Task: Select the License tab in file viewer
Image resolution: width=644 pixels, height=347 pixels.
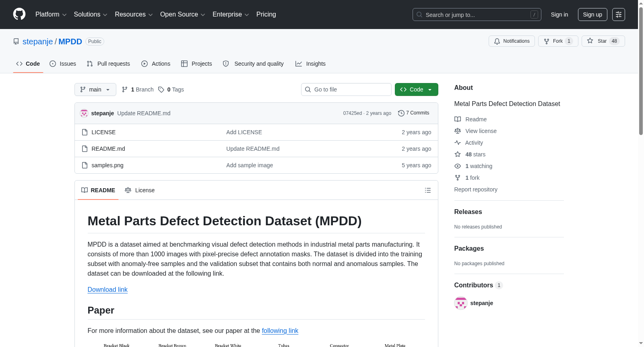Action: [x=140, y=190]
